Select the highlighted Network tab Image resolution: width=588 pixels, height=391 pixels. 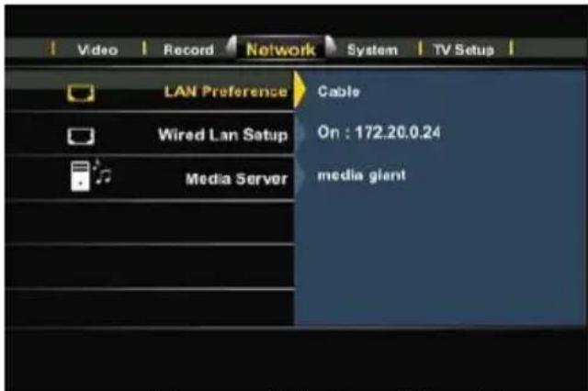tap(280, 50)
